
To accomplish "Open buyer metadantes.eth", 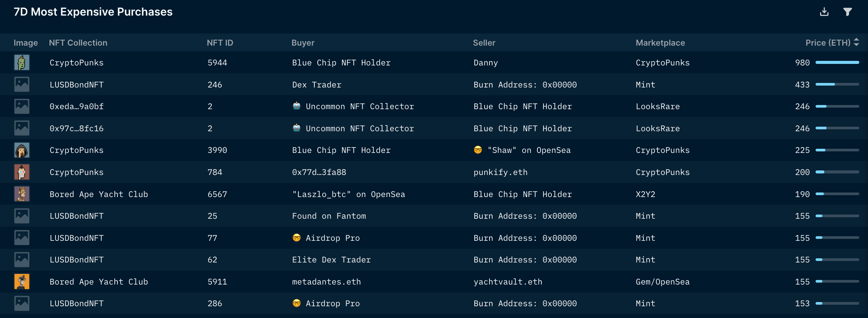I will tap(326, 282).
